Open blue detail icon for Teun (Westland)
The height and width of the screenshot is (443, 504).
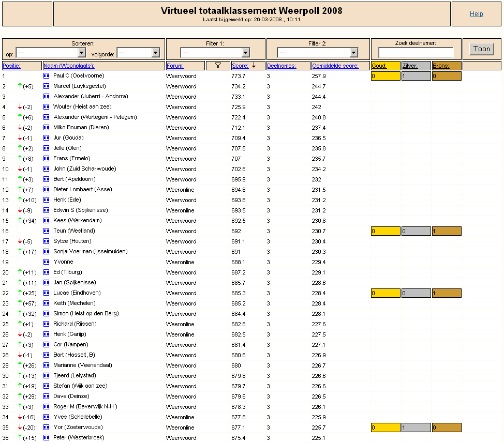(x=46, y=231)
